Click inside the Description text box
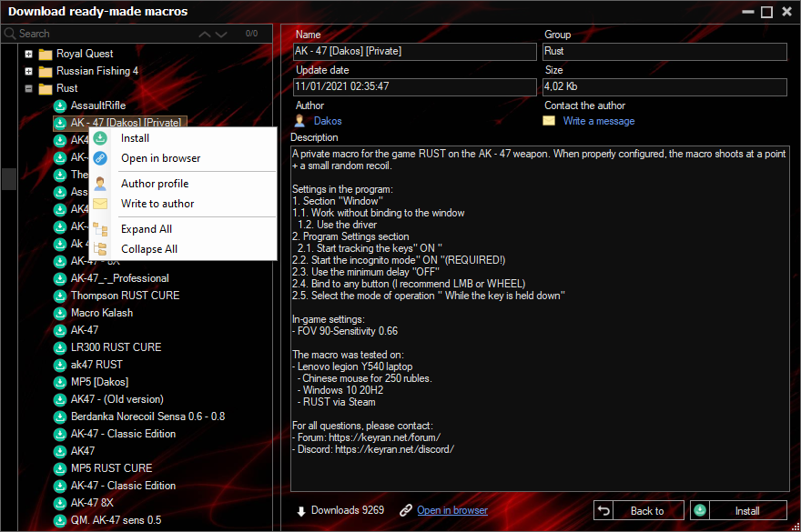The height and width of the screenshot is (532, 801). (540, 318)
